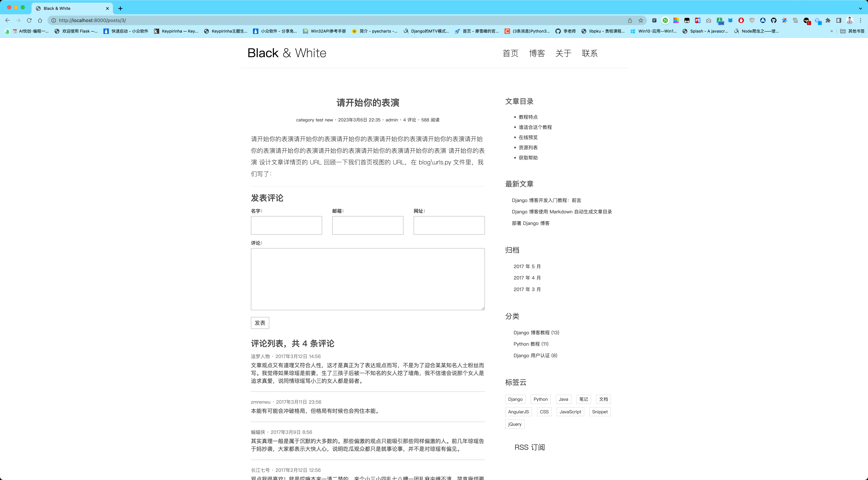Select the jQuery tag
Screen dimensions: 868x480
[515, 424]
